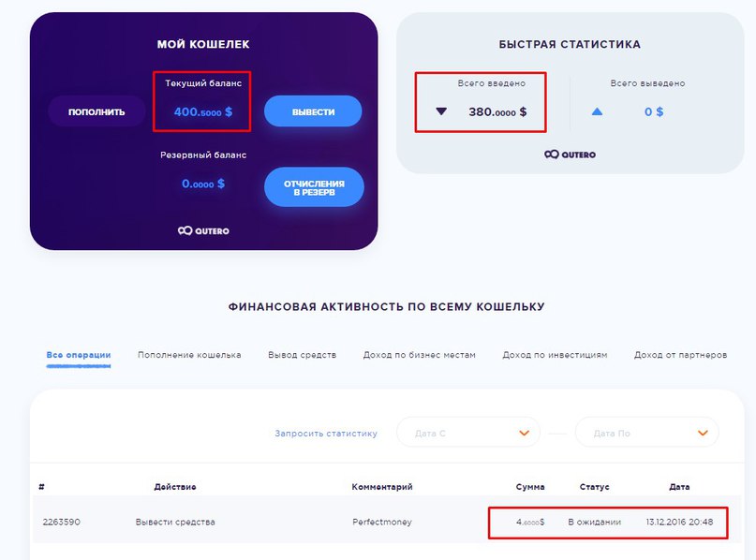The height and width of the screenshot is (560, 756).
Task: Click the Запросить статистику link
Action: pos(326,434)
